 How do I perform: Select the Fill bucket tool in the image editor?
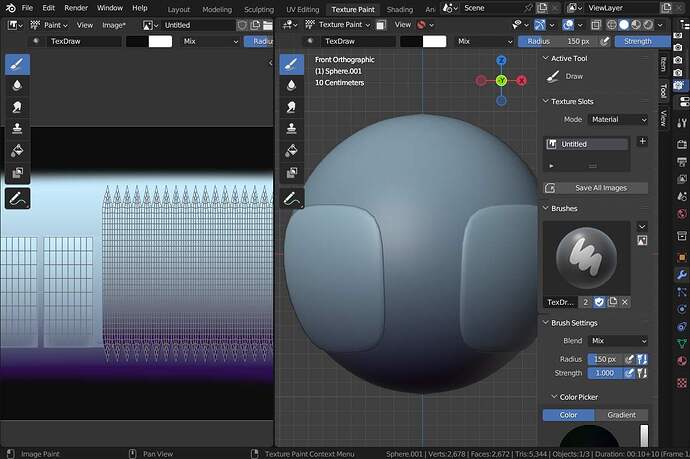tap(18, 151)
